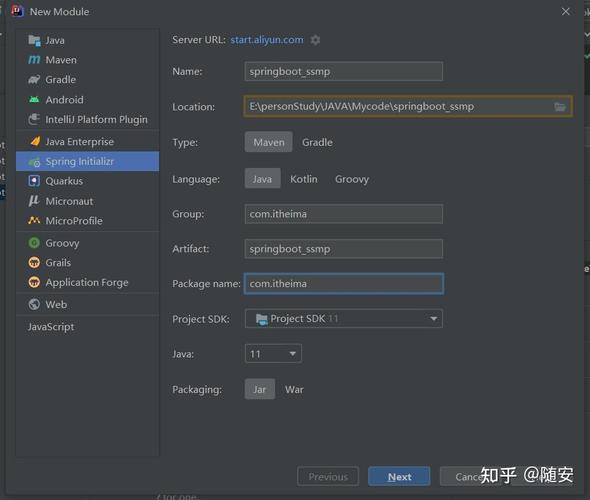Screen dimensions: 590x500
Task: Select IntelliJ Platform Plugin entry
Action: click(88, 119)
